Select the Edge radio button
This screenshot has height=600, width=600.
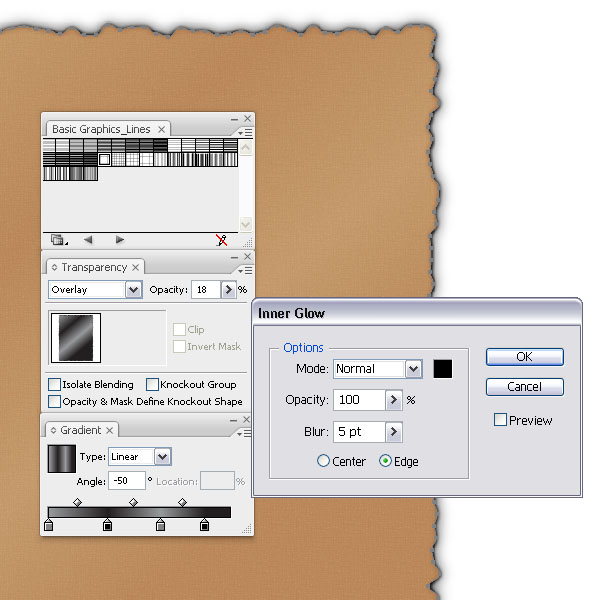(x=385, y=461)
